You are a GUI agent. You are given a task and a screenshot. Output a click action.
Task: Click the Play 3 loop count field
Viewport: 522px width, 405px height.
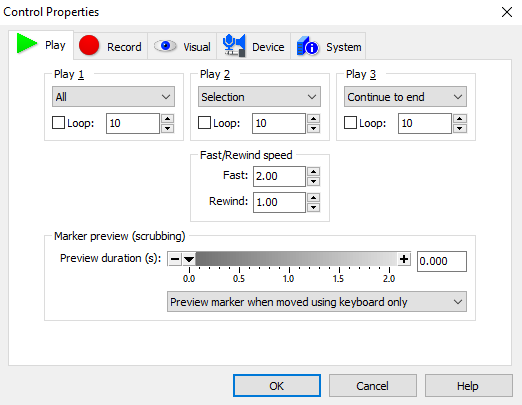pyautogui.click(x=425, y=123)
